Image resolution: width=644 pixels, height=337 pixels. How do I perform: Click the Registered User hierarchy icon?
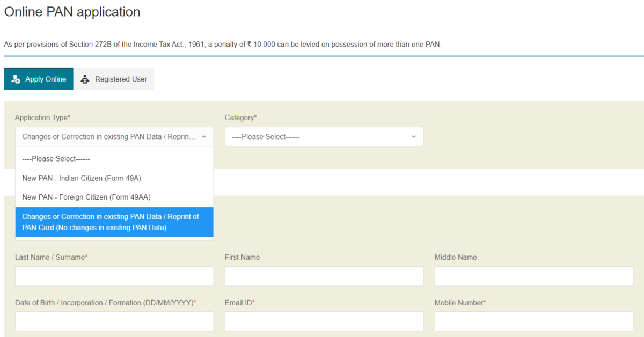tap(85, 78)
